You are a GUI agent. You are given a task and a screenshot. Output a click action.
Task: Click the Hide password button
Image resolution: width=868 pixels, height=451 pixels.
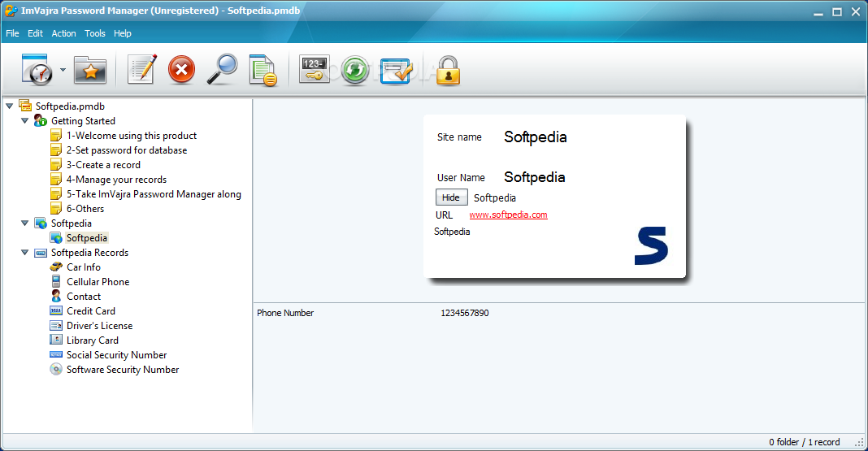tap(451, 197)
